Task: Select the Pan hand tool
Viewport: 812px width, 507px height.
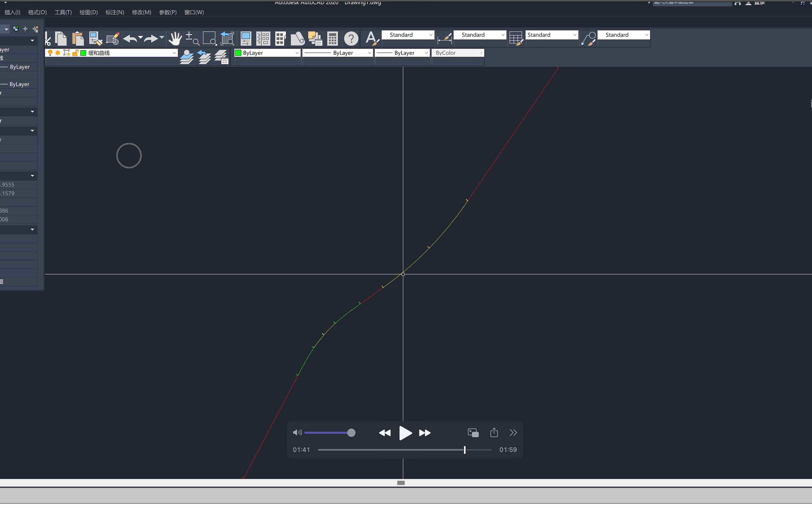Action: (x=175, y=39)
